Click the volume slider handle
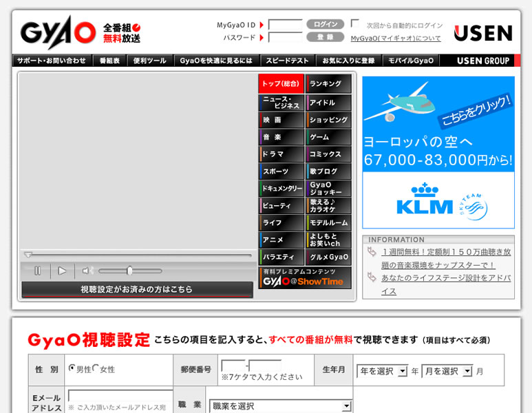Viewport: 532px width, 413px height. (129, 271)
